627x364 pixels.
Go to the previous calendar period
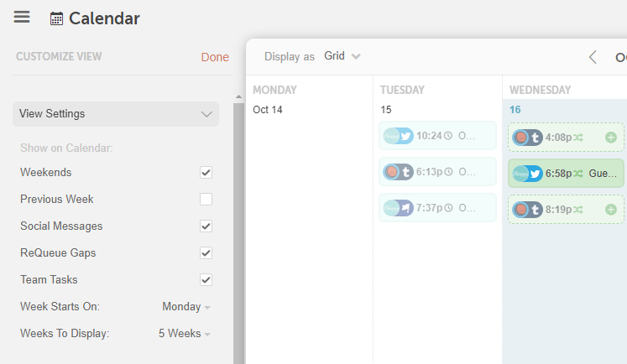[x=593, y=57]
